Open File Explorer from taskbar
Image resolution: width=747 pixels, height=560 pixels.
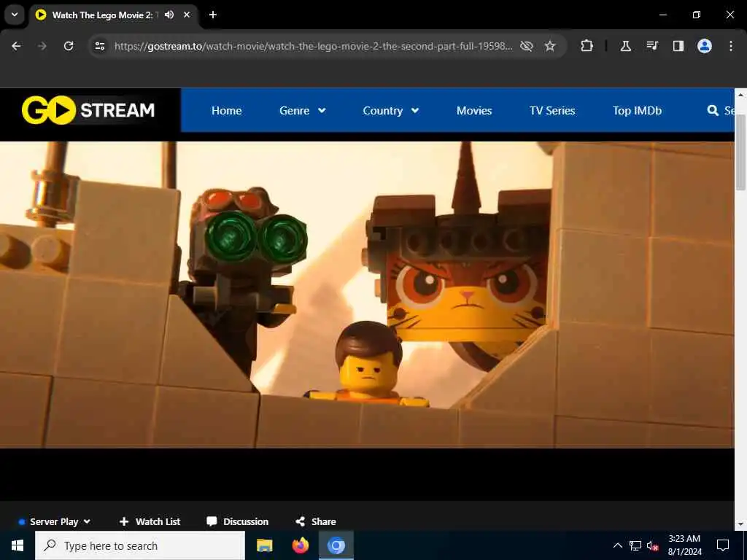tap(264, 545)
